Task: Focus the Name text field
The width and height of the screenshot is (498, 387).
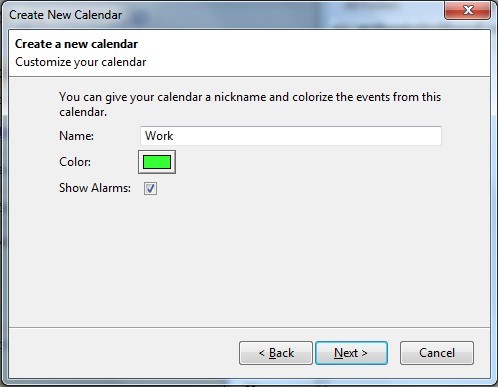Action: click(x=291, y=136)
